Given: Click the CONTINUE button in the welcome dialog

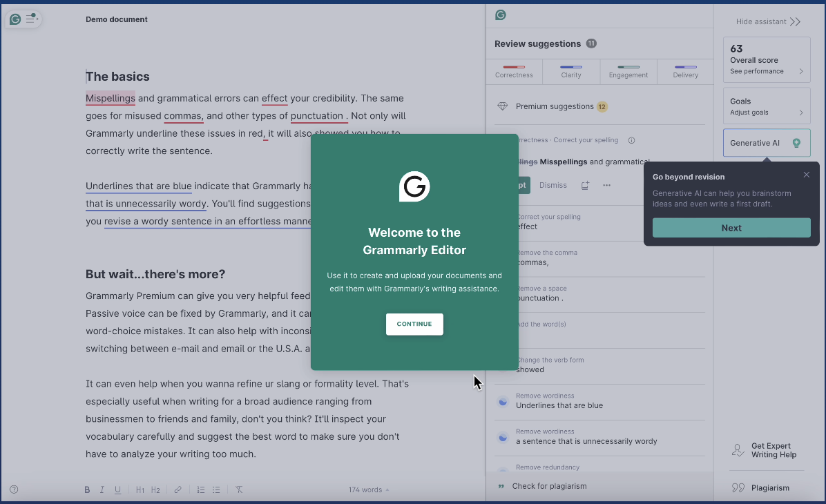Looking at the screenshot, I should (x=414, y=324).
